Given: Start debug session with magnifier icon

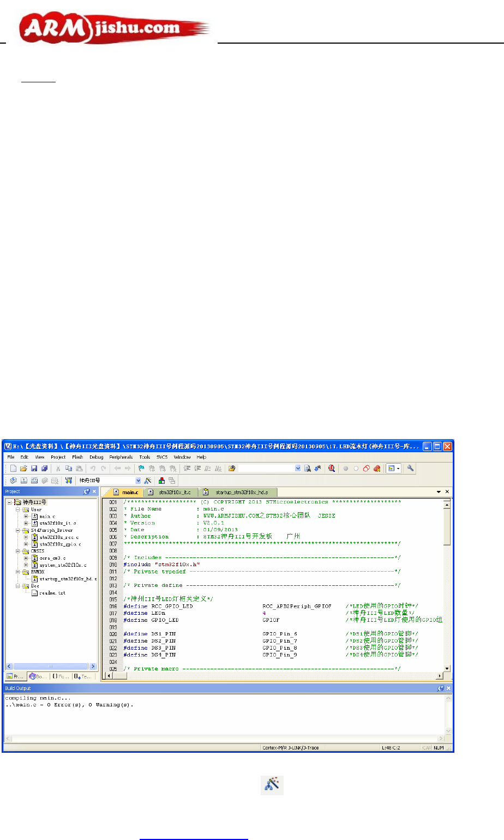Looking at the screenshot, I should (331, 468).
